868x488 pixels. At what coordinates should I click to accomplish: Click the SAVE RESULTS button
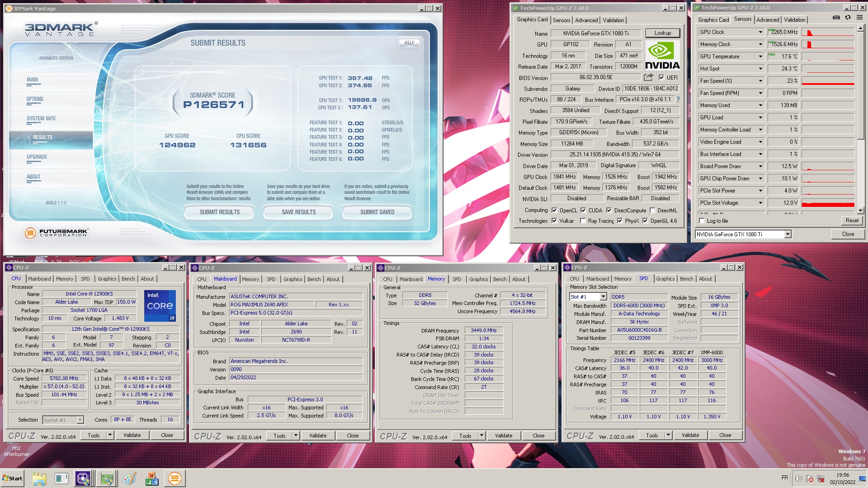click(x=298, y=212)
